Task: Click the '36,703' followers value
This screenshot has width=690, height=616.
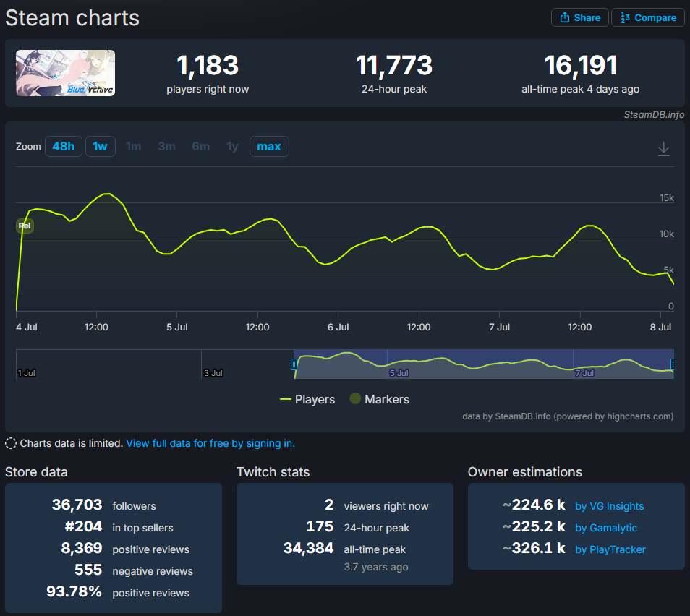Action: pos(77,505)
